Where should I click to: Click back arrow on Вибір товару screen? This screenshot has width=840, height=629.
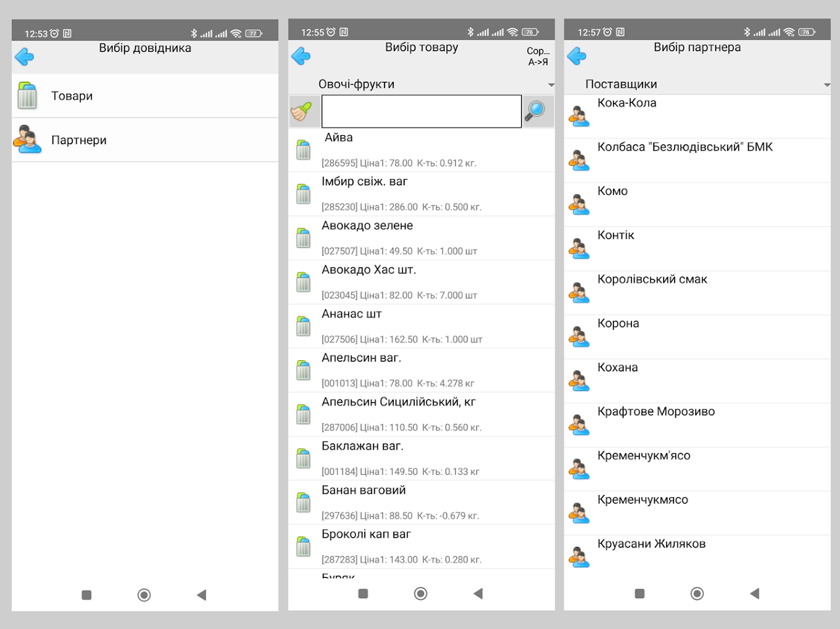tap(301, 56)
